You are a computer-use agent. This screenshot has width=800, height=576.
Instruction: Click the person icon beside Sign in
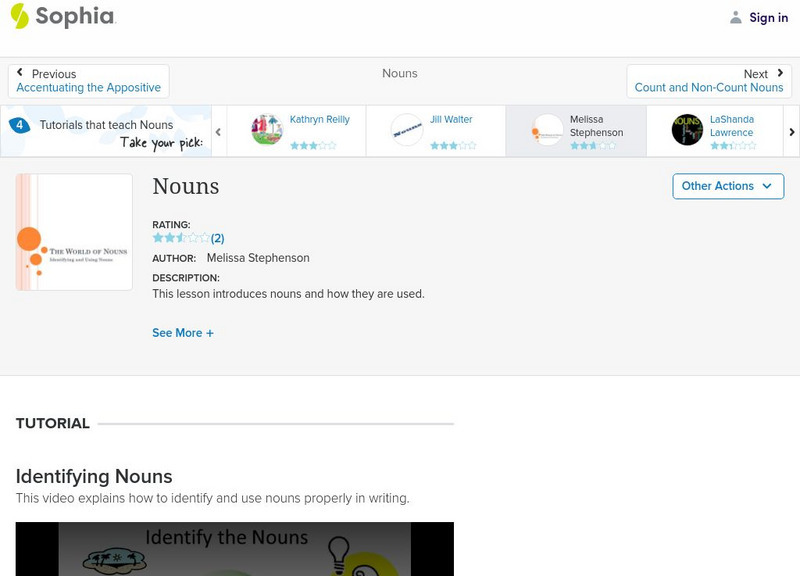click(x=735, y=17)
